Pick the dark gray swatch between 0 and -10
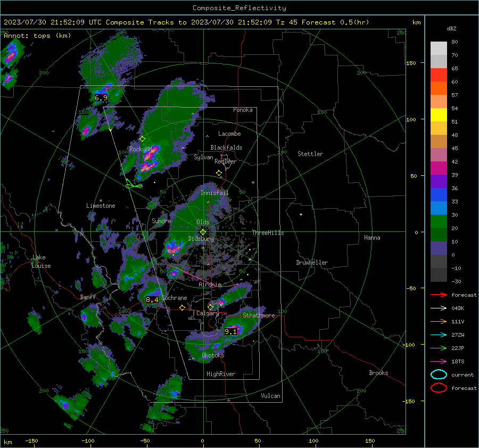 [439, 262]
